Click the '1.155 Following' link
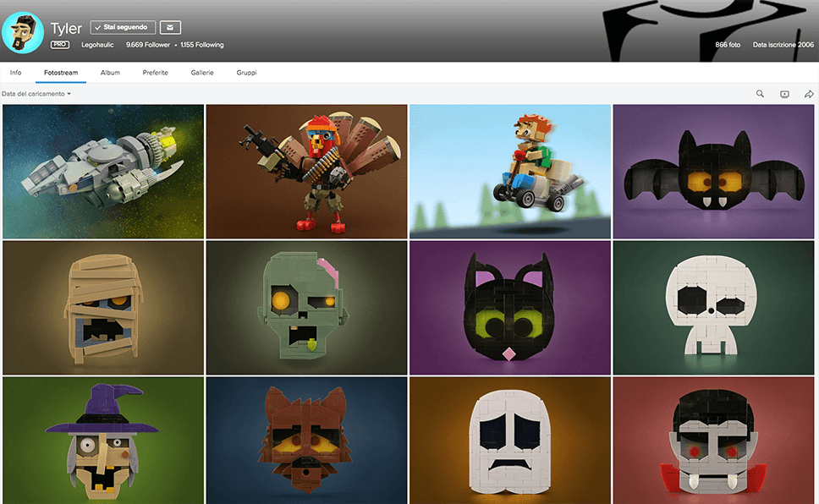This screenshot has width=819, height=504. coord(202,45)
